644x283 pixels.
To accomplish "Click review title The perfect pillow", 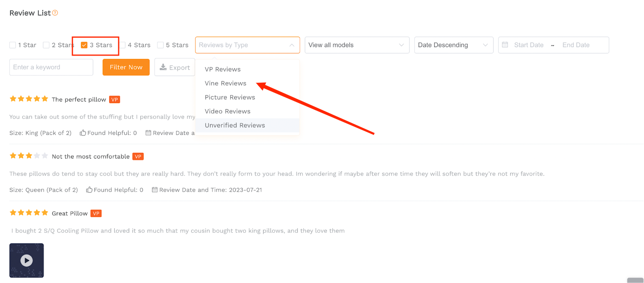I will pyautogui.click(x=79, y=100).
